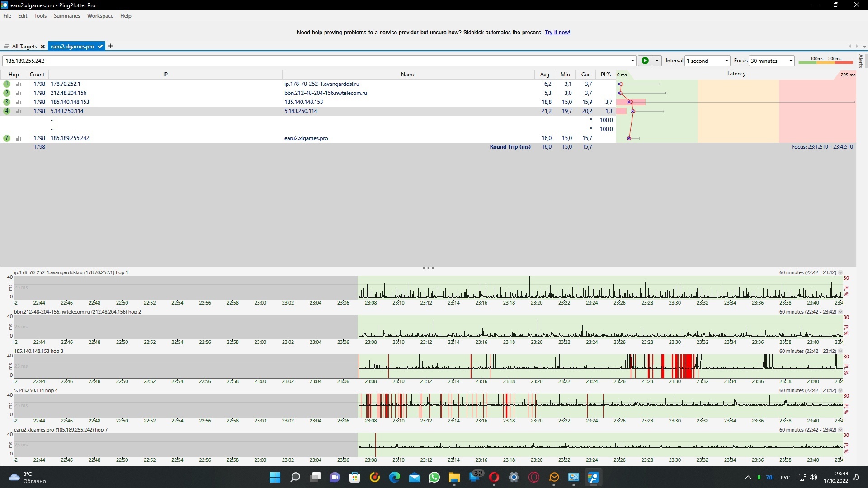Click the PL% column header

point(606,75)
